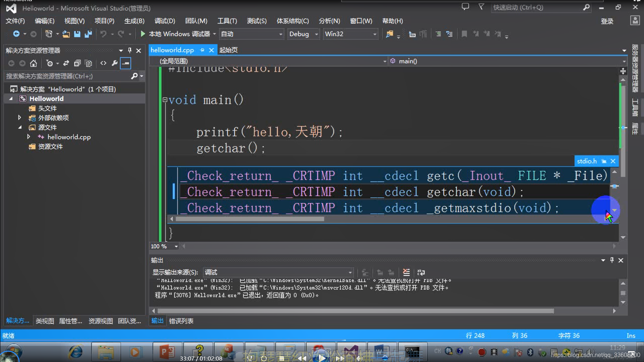Click the account avatar icon
The height and width of the screenshot is (362, 644).
[x=635, y=20]
